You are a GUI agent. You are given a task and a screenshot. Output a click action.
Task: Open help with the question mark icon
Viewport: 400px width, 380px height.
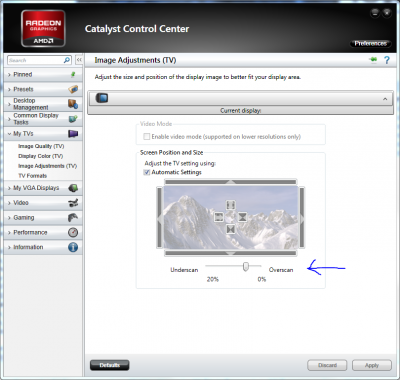(387, 60)
